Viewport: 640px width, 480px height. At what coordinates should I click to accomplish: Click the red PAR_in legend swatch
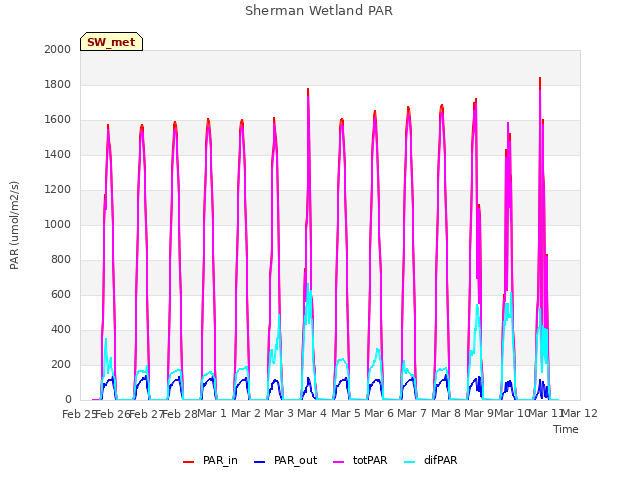tap(189, 462)
